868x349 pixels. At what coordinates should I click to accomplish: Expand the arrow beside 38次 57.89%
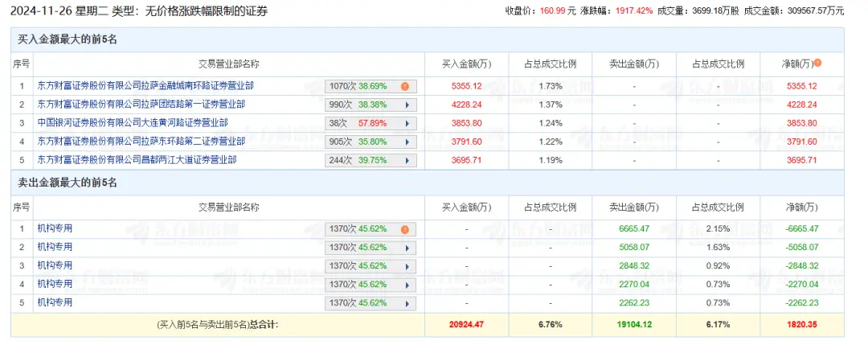[x=407, y=123]
